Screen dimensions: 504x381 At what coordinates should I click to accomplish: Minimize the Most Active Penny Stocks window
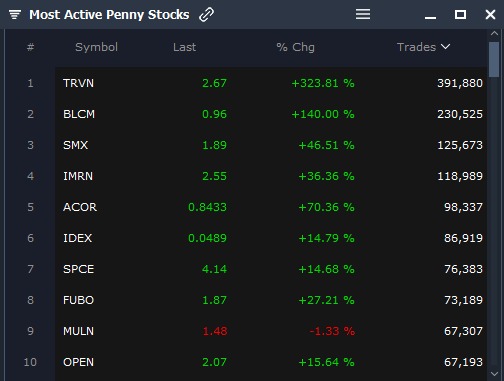(x=430, y=17)
